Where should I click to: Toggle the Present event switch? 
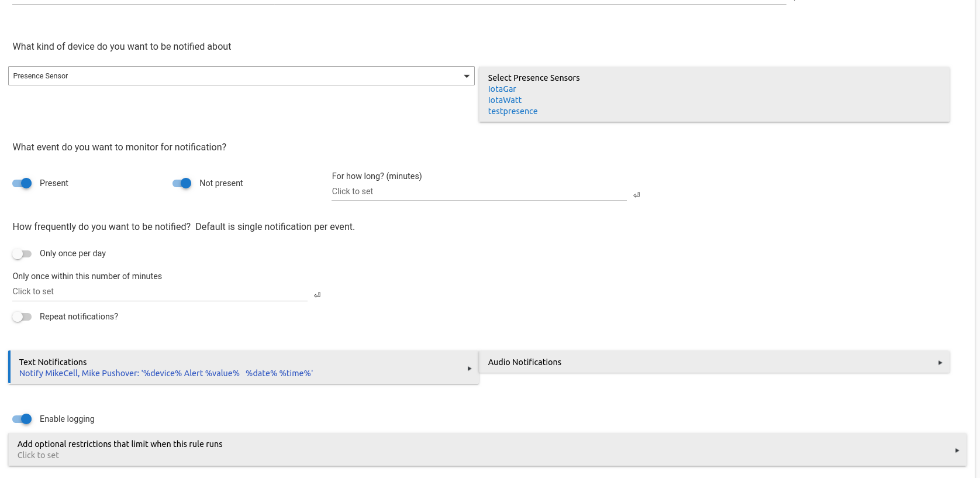point(22,183)
